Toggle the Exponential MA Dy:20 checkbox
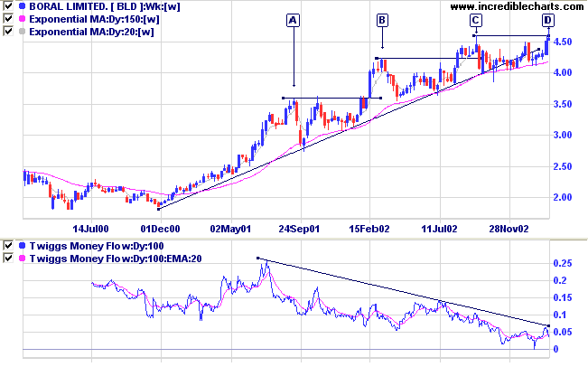Viewport: 588px width, 367px height. point(8,31)
